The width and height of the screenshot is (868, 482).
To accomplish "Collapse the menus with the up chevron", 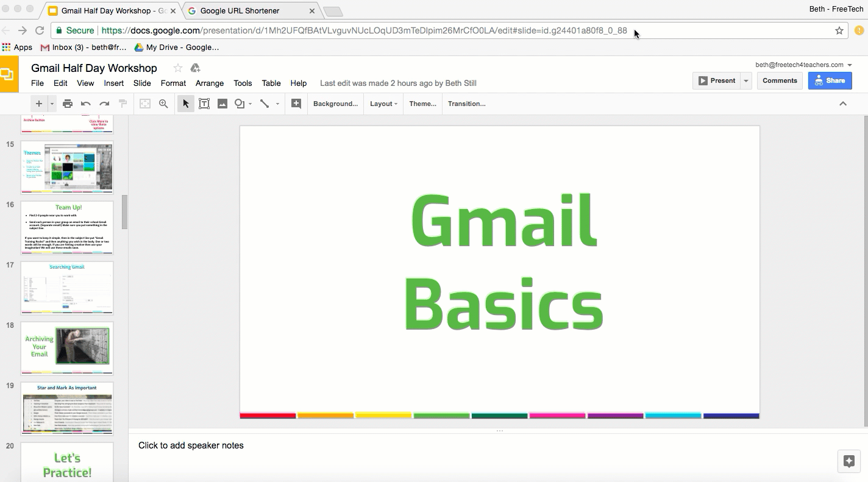I will [843, 104].
